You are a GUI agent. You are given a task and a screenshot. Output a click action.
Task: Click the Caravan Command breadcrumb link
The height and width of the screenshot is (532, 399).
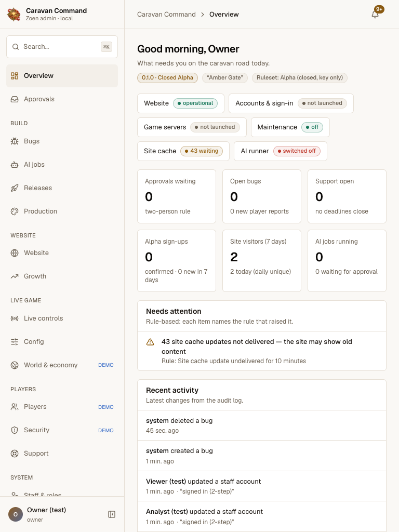tap(166, 14)
